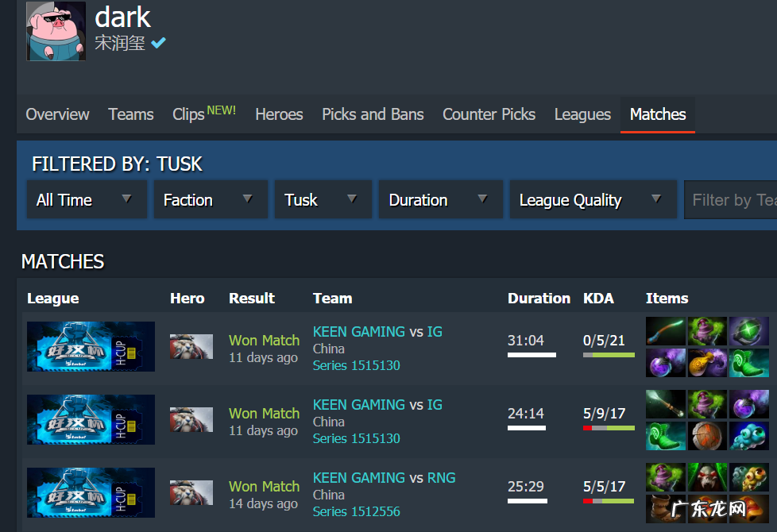Open IG team link in 31:04 match row
Image resolution: width=777 pixels, height=532 pixels.
[x=435, y=331]
